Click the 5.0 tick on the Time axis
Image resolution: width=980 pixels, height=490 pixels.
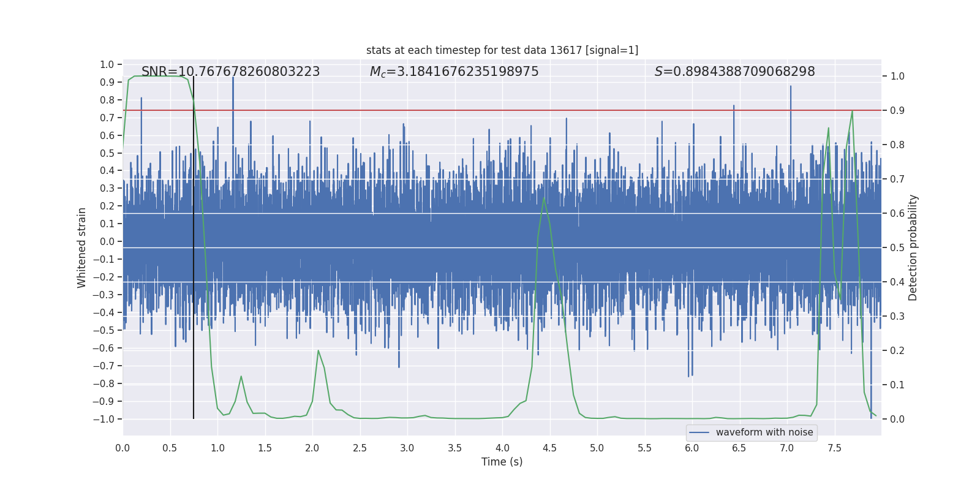tap(597, 448)
